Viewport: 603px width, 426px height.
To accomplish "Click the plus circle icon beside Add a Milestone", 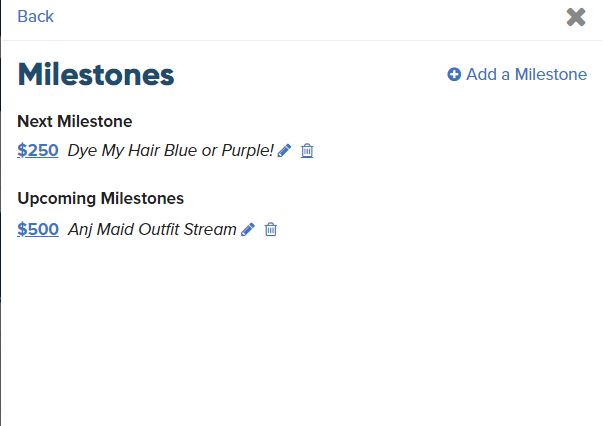I will pyautogui.click(x=454, y=74).
